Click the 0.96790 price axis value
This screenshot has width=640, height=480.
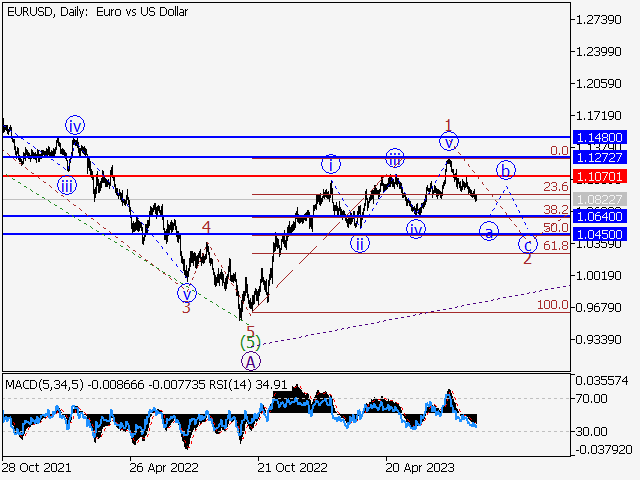pyautogui.click(x=598, y=307)
